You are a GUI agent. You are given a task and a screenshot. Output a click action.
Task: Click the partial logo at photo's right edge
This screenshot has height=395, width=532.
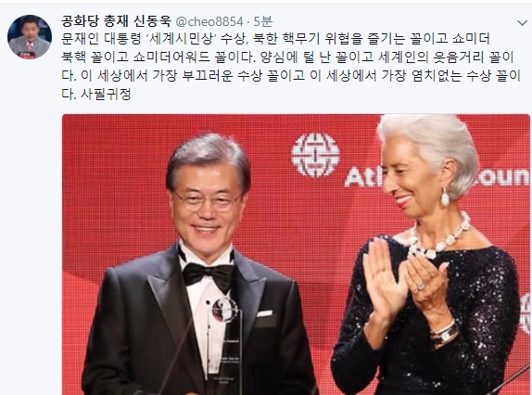pyautogui.click(x=525, y=314)
